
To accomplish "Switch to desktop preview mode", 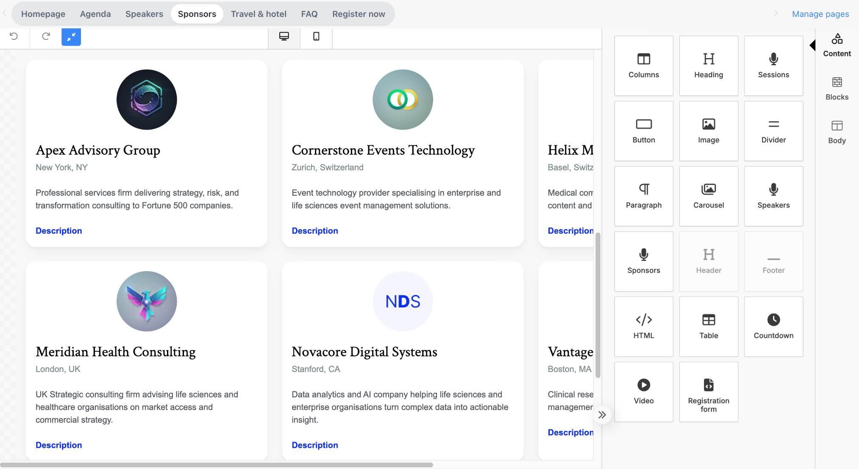I will (284, 36).
